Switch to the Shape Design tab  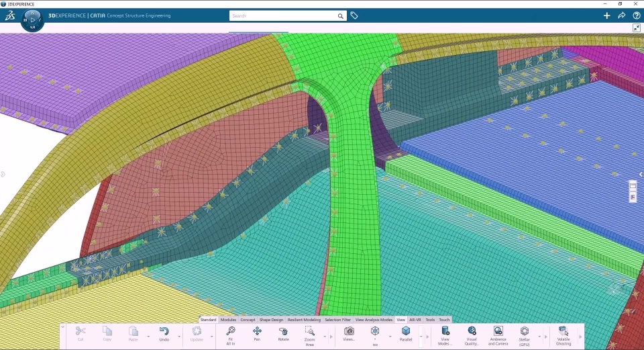271,320
